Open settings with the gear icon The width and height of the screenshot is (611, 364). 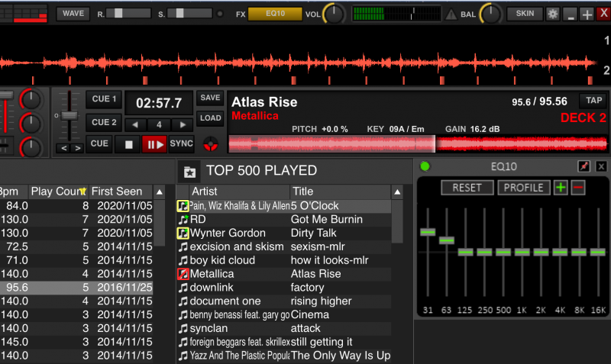552,14
